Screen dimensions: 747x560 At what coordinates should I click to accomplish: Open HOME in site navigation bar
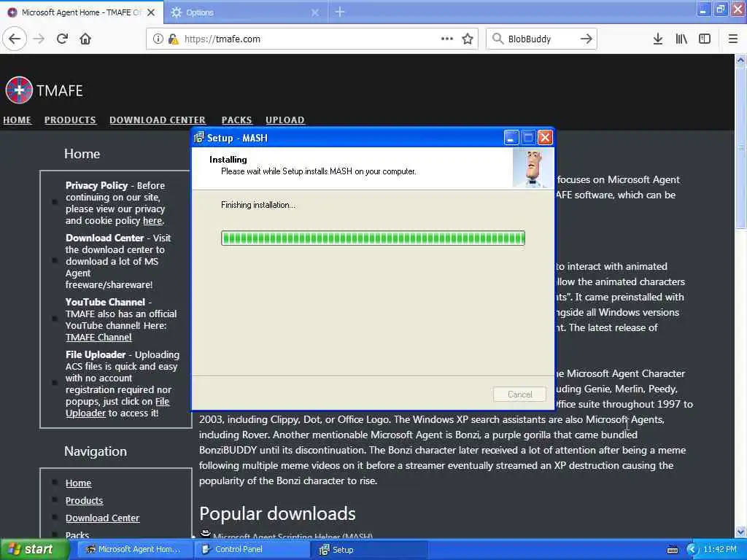18,120
